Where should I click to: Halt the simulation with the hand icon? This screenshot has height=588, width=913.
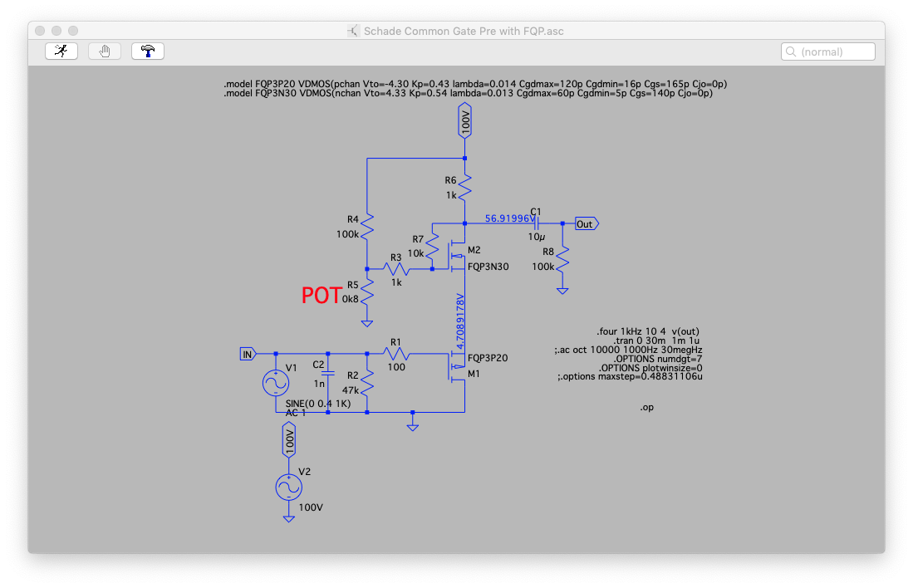[x=104, y=51]
